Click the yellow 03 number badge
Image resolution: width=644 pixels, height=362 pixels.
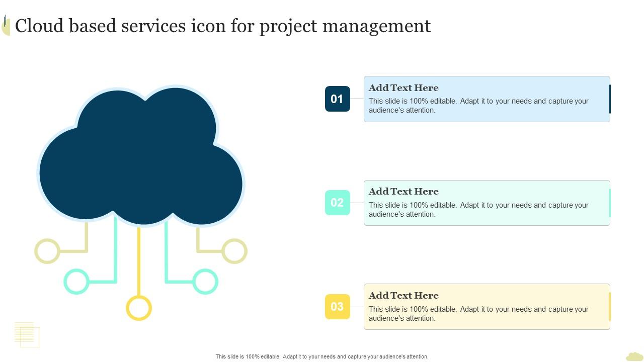(338, 307)
